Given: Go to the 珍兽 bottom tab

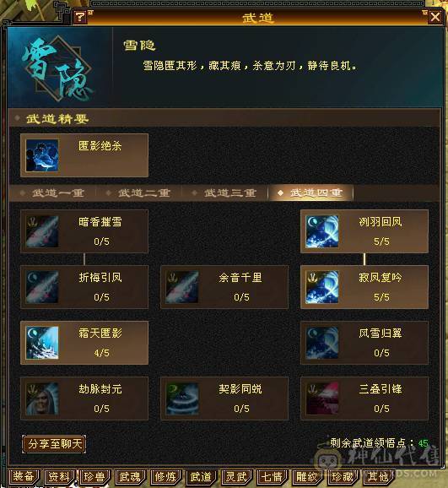Looking at the screenshot, I should [x=94, y=477].
